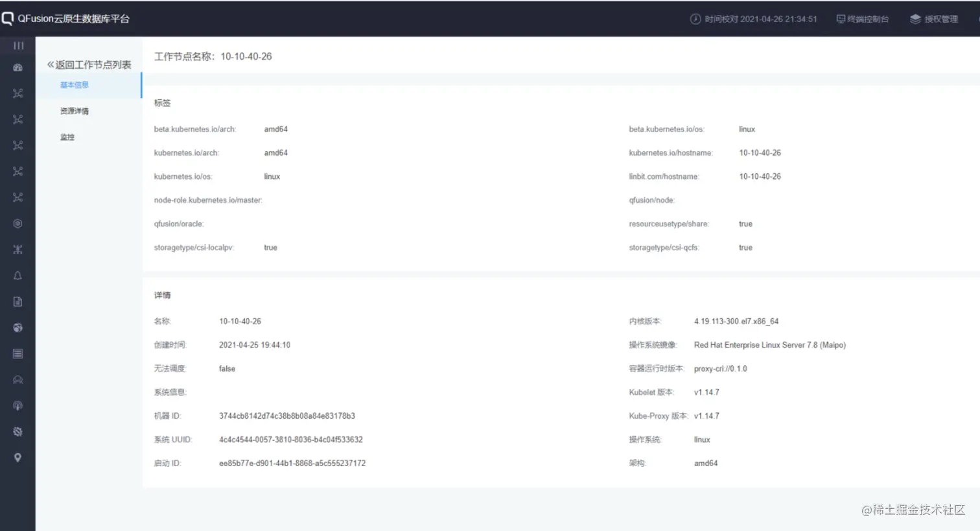The width and height of the screenshot is (980, 531).
Task: Open the hexagon icon in sidebar
Action: [x=18, y=224]
